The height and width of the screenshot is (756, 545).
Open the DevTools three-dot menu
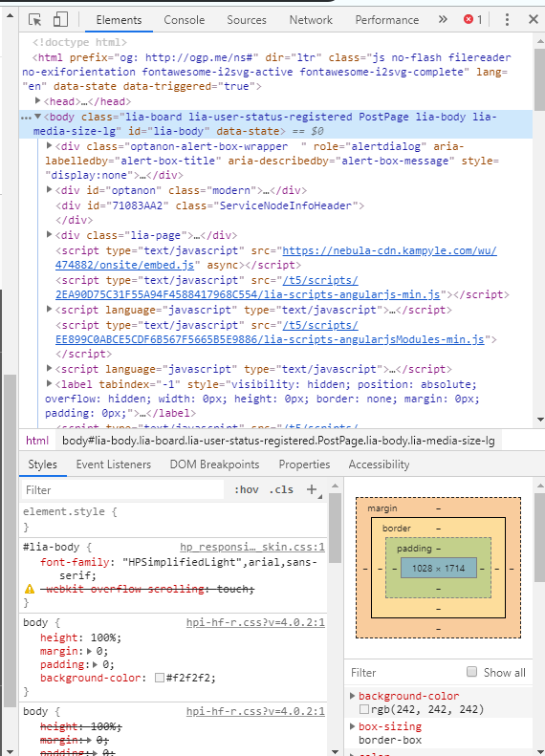pyautogui.click(x=507, y=19)
